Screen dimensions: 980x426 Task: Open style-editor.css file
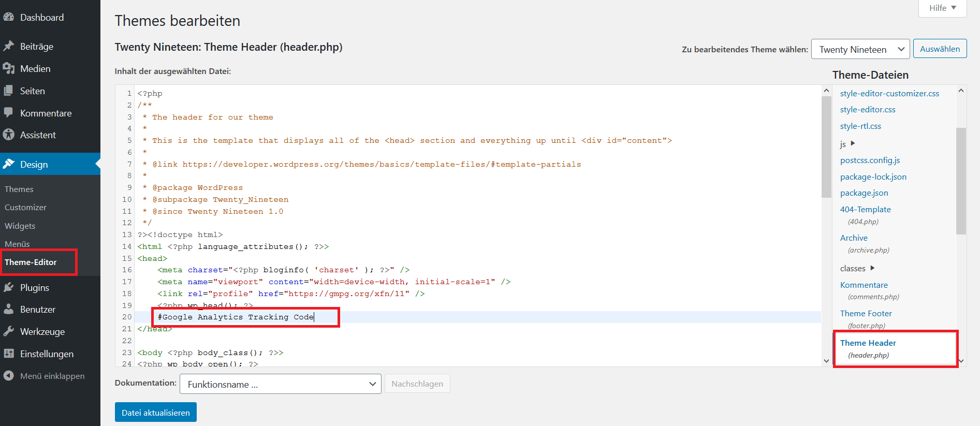[868, 109]
